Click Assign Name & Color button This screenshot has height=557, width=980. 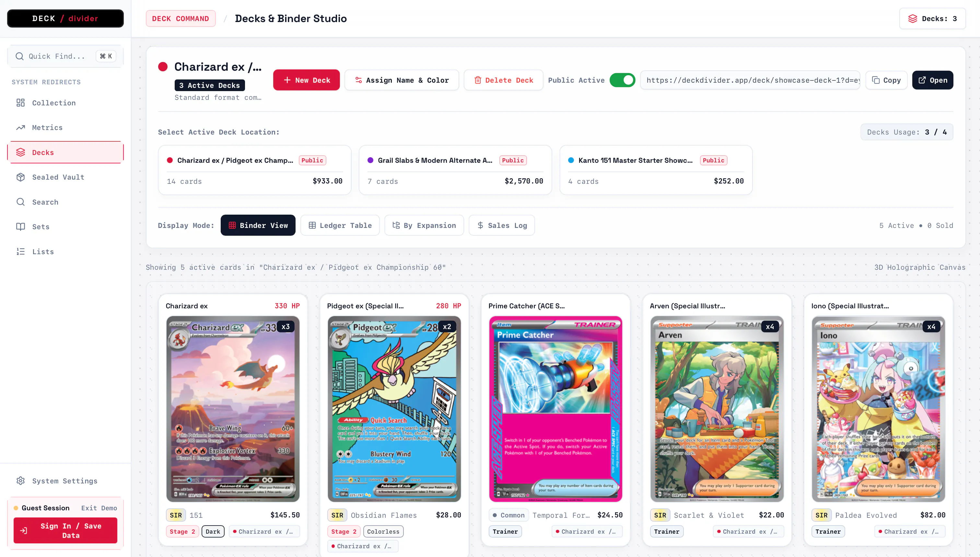402,80
